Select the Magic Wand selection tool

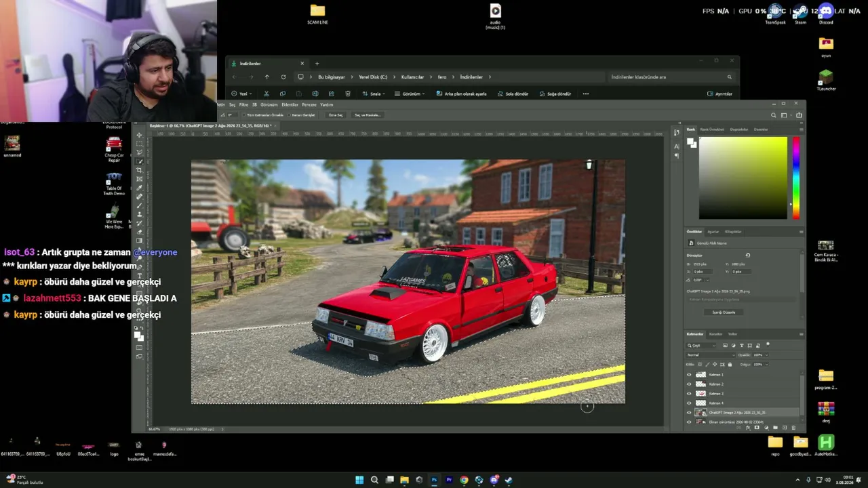(140, 161)
